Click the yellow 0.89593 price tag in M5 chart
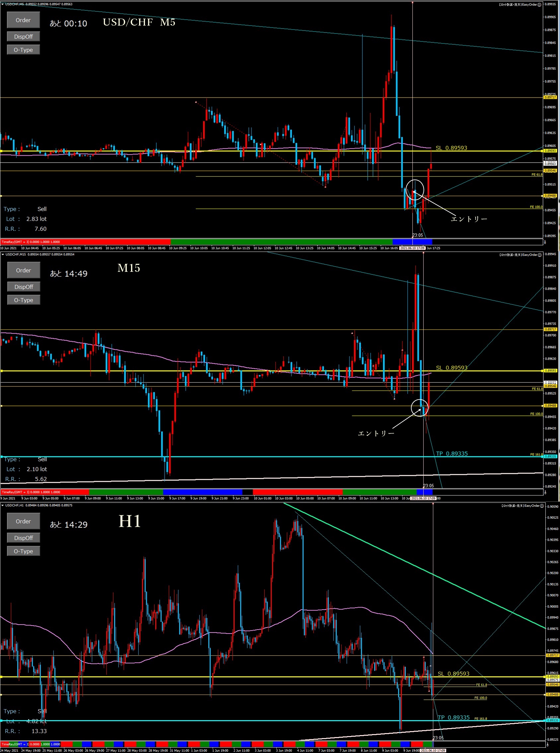Image resolution: width=560 pixels, height=753 pixels. (550, 151)
